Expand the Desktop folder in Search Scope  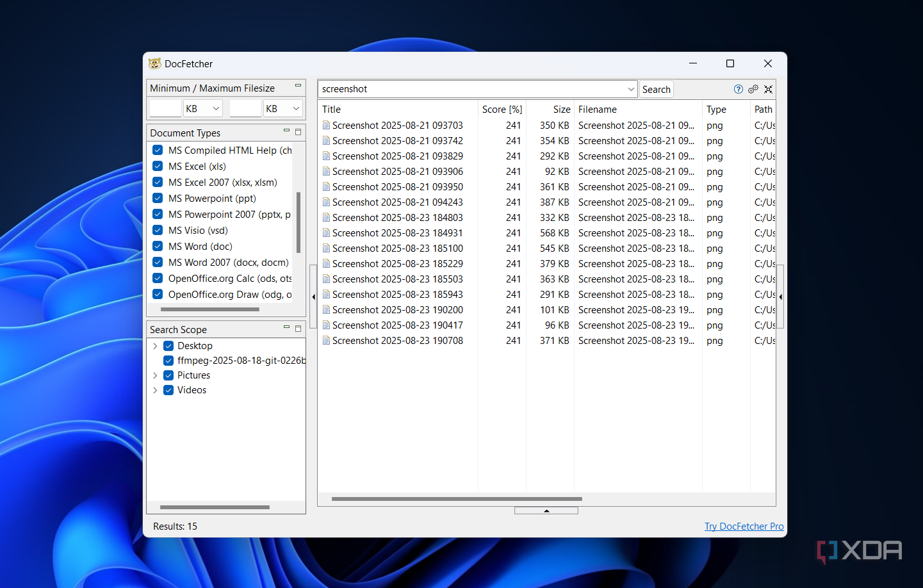point(155,346)
